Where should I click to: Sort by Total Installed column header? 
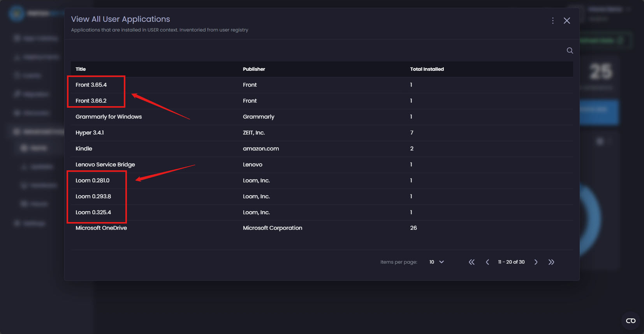click(427, 69)
